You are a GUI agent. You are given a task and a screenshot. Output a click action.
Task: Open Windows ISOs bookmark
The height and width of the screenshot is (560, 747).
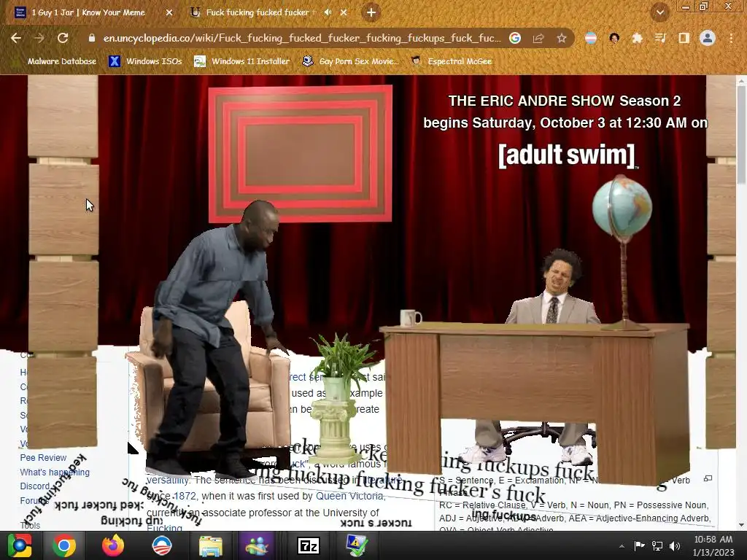[145, 61]
